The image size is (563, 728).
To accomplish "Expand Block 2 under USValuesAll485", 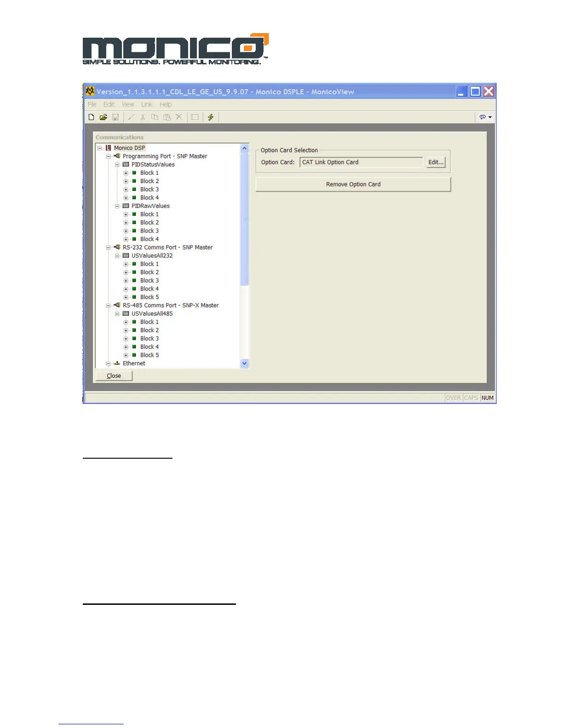I will coord(126,330).
